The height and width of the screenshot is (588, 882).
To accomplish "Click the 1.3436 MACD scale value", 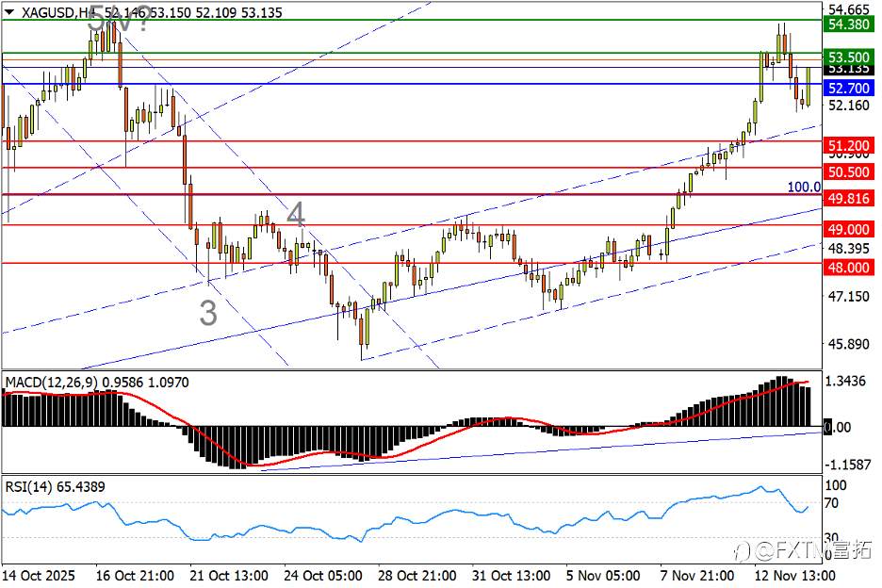I will (845, 382).
